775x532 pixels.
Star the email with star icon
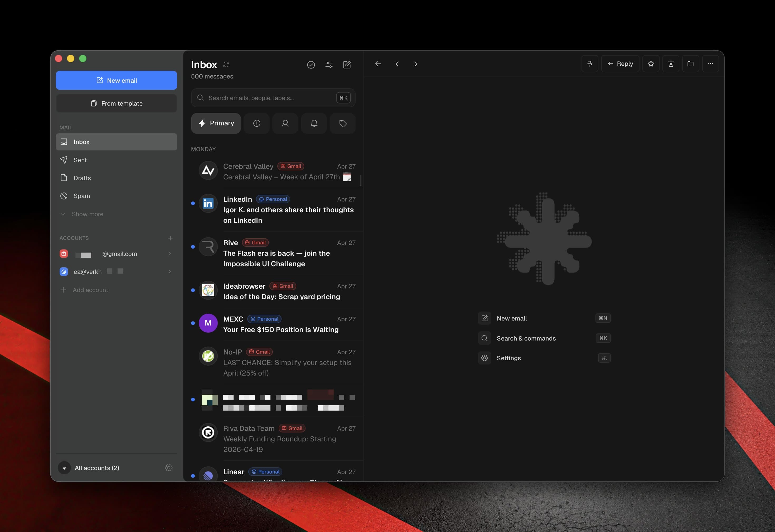click(651, 64)
